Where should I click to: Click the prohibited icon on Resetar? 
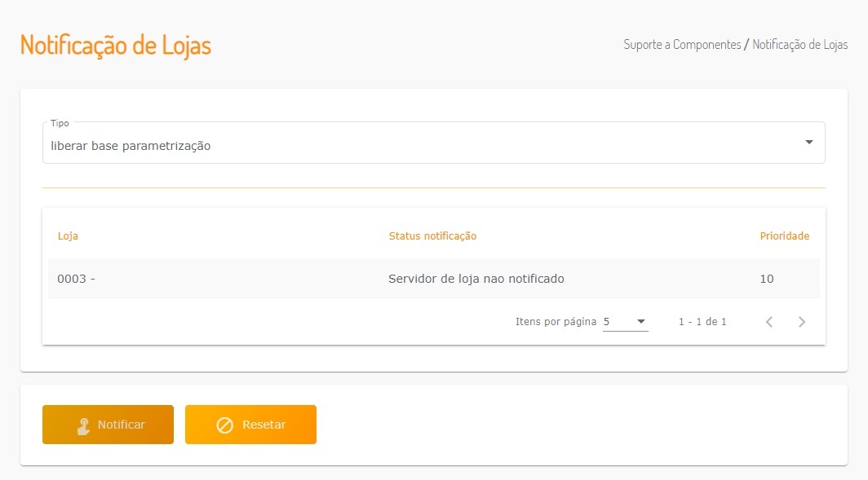click(x=225, y=425)
